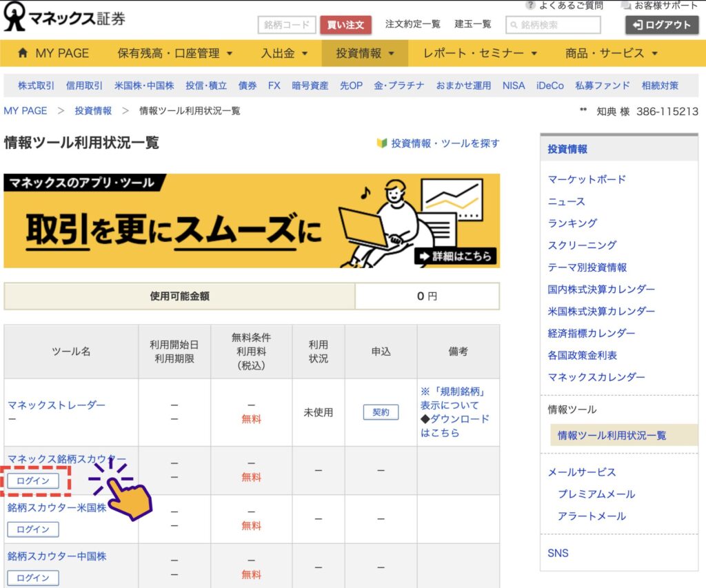Screen dimensions: 706x588
Task: Open the 建玉一覧 link
Action: click(473, 24)
